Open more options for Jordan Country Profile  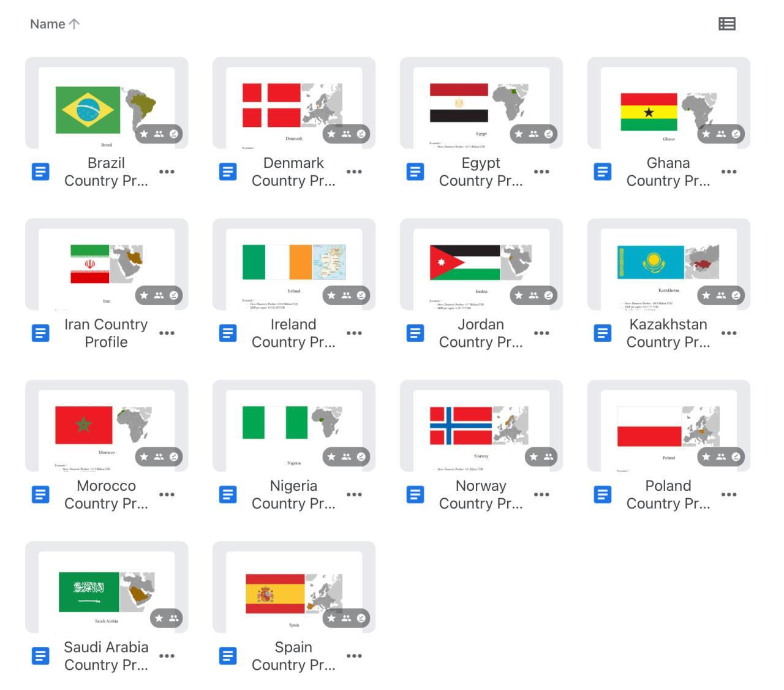(541, 333)
